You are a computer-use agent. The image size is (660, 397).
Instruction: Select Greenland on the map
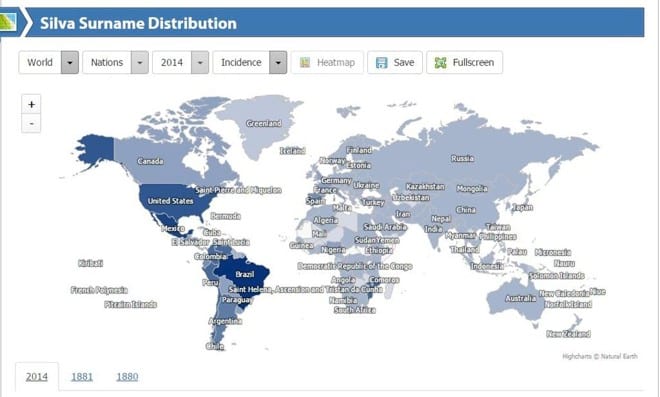[x=263, y=123]
